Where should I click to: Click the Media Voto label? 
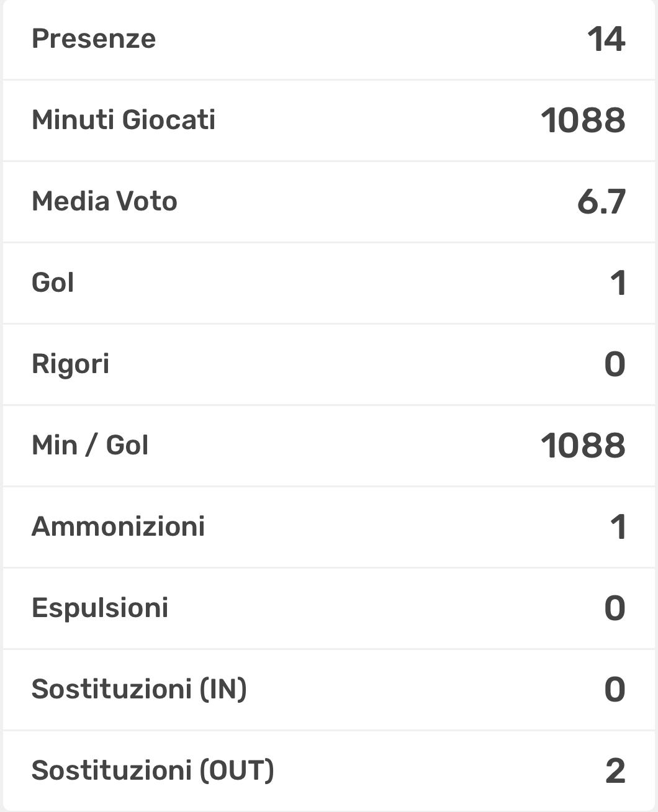[x=104, y=201]
